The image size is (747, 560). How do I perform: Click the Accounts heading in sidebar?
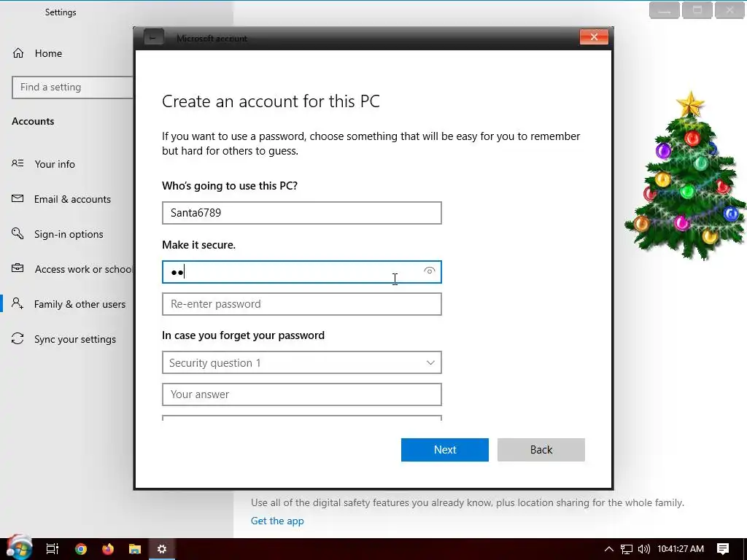[x=33, y=122]
